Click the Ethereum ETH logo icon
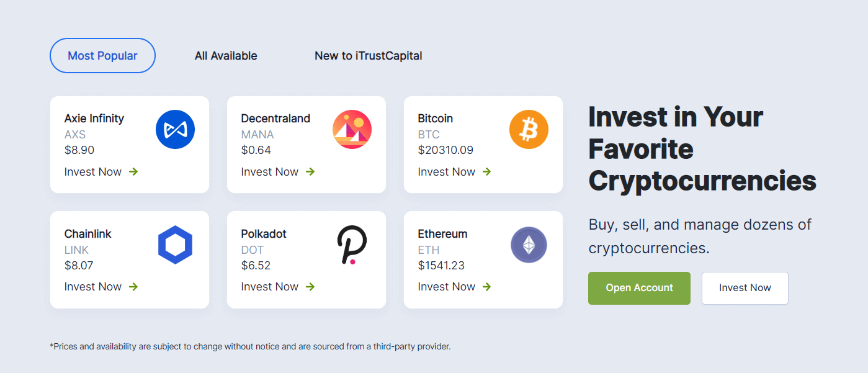This screenshot has height=373, width=868. coord(529,245)
